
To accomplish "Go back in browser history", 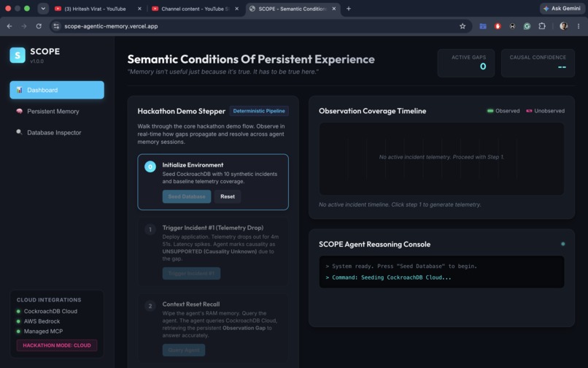I will 9,26.
